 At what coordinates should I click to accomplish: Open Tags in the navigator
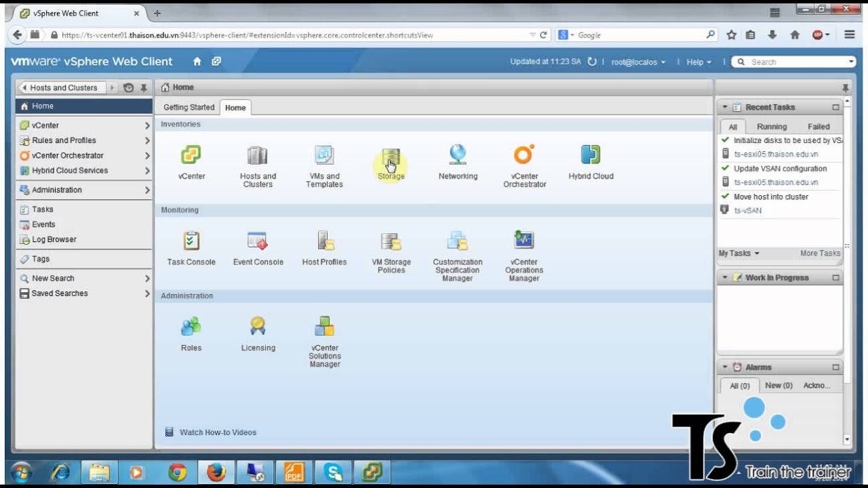[85, 259]
